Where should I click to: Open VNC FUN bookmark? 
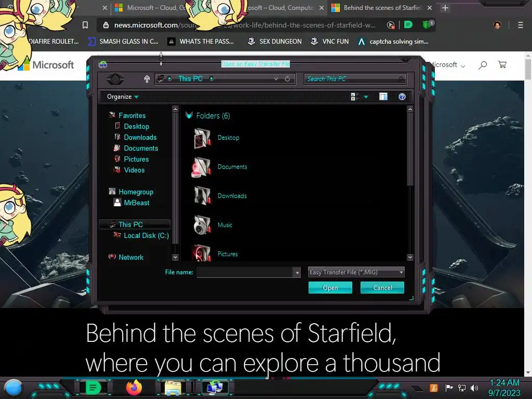[330, 42]
